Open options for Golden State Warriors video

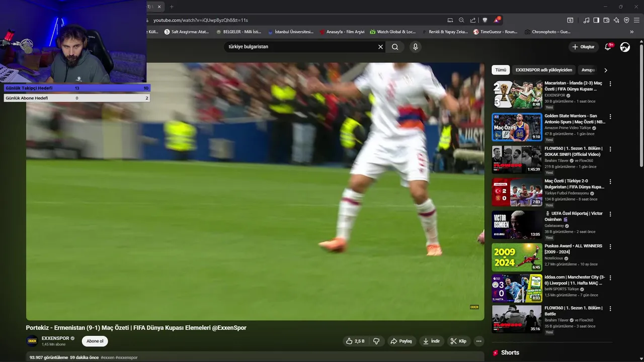tap(610, 117)
